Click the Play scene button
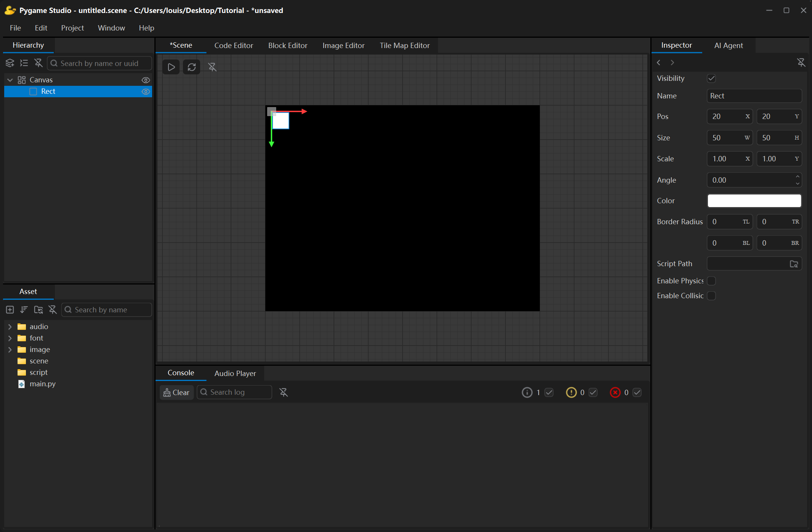The width and height of the screenshot is (812, 532). (x=171, y=67)
